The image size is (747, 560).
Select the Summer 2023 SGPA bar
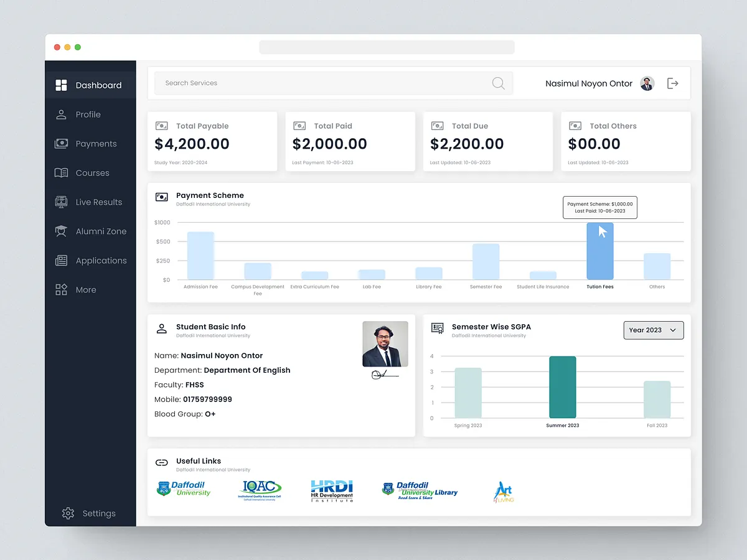point(563,386)
